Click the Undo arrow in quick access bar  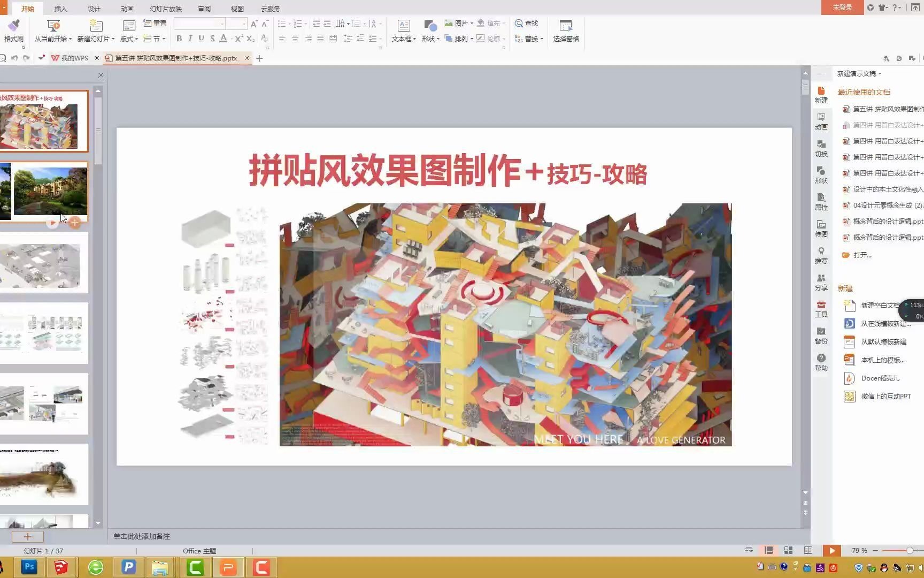point(15,58)
